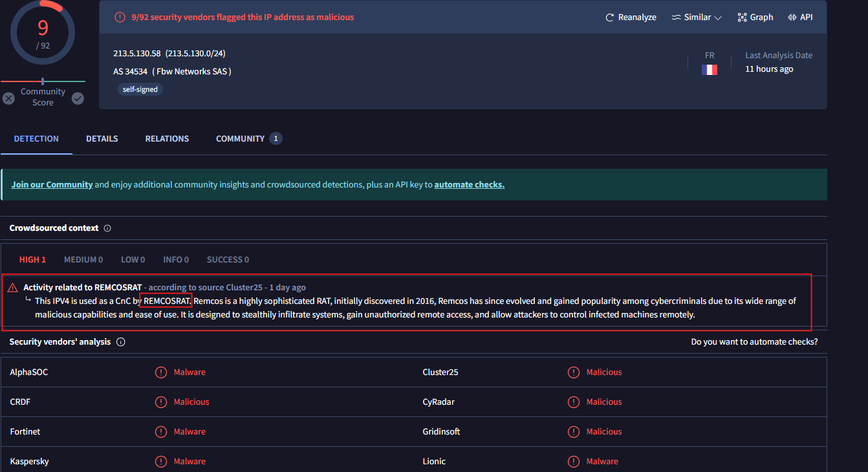Open the Graph view icon

742,17
